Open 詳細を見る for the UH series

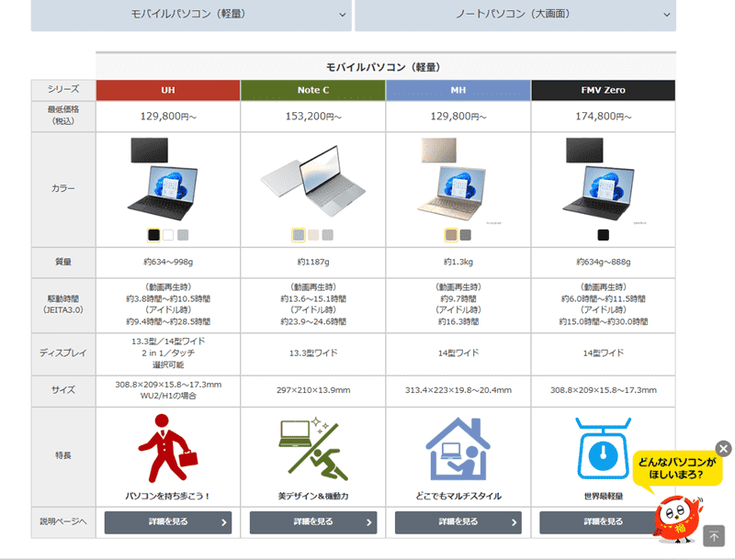click(168, 522)
